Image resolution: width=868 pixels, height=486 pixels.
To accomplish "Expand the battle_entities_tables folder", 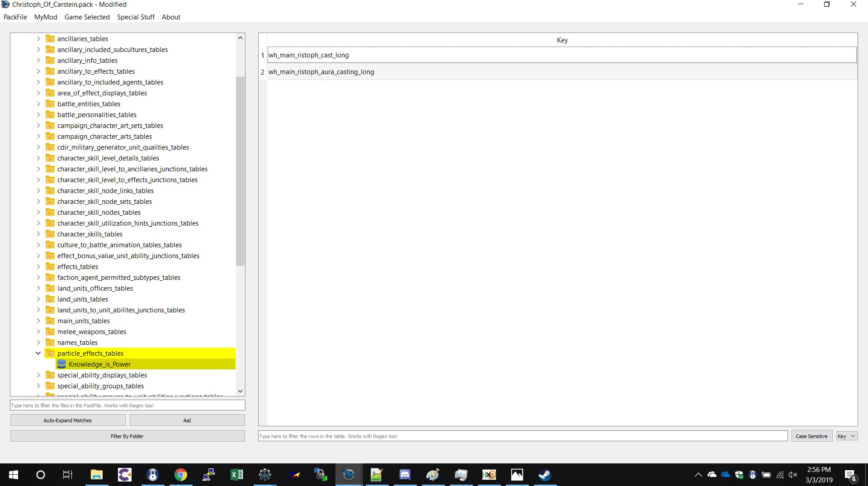I will [x=38, y=104].
